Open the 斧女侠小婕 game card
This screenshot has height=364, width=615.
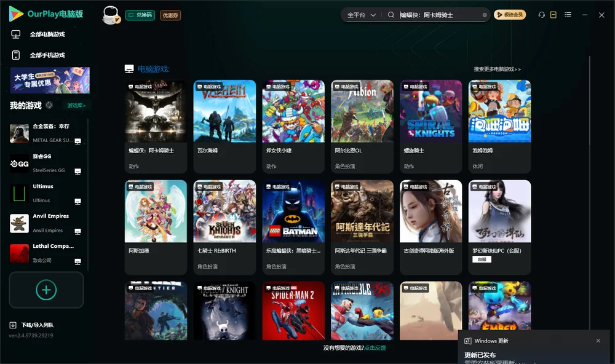pyautogui.click(x=293, y=126)
